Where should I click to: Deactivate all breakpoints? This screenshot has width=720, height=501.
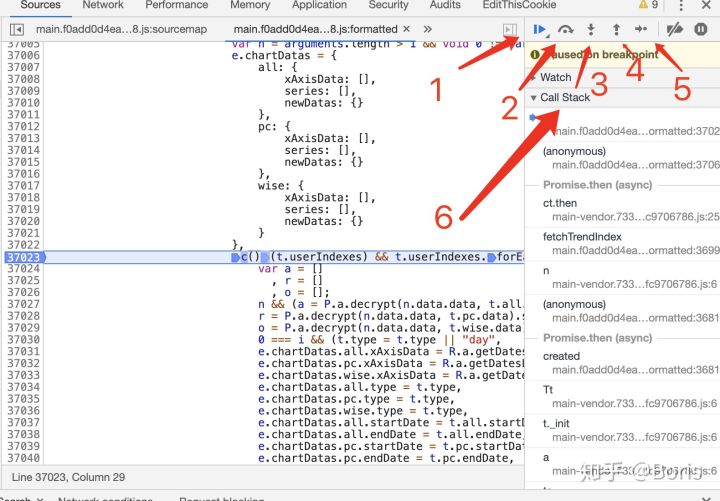(x=675, y=29)
